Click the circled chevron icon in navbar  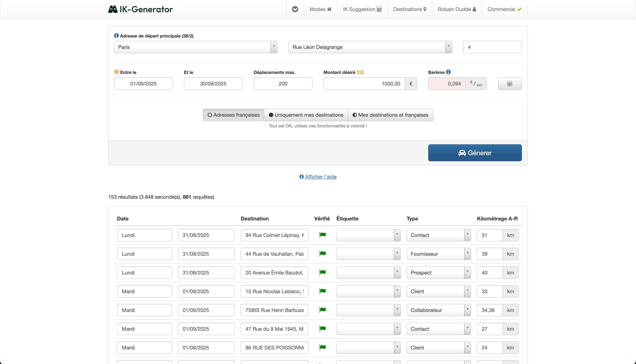pyautogui.click(x=295, y=9)
